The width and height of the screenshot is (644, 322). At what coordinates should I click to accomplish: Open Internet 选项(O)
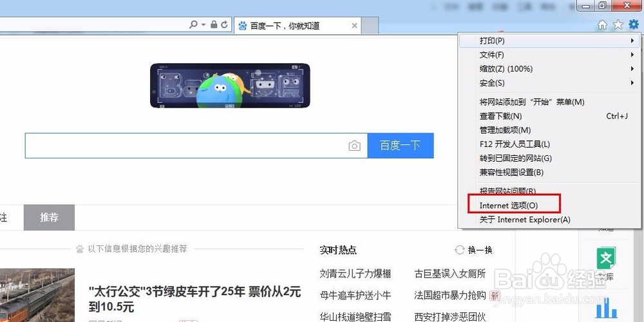[x=549, y=205]
